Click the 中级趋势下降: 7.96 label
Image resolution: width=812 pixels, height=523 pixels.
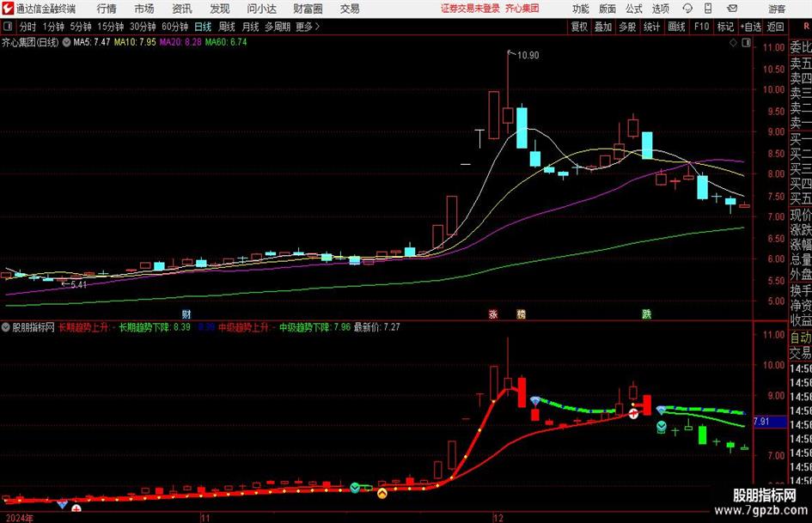pyautogui.click(x=315, y=327)
